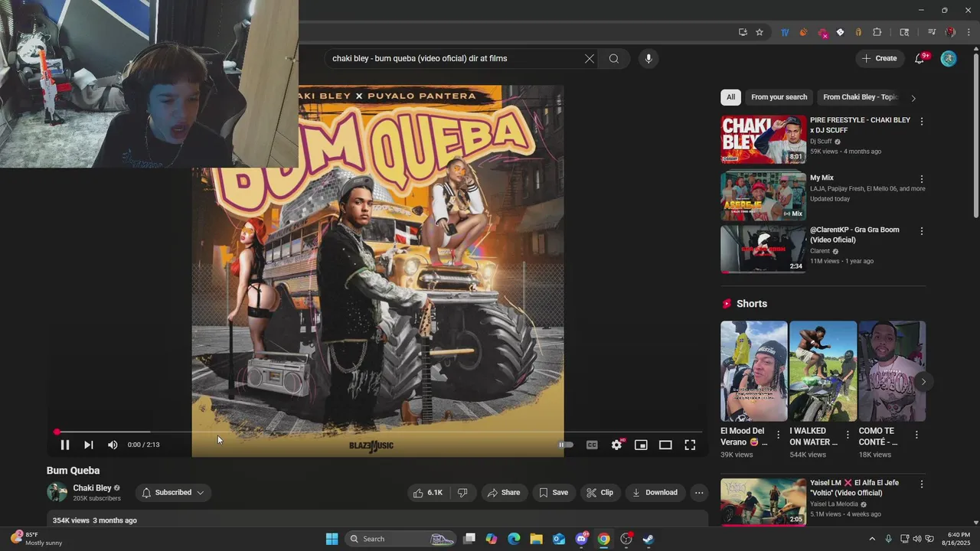Screen dimensions: 980x551
Task: Expand the Subscribed notification dropdown
Action: (173, 493)
